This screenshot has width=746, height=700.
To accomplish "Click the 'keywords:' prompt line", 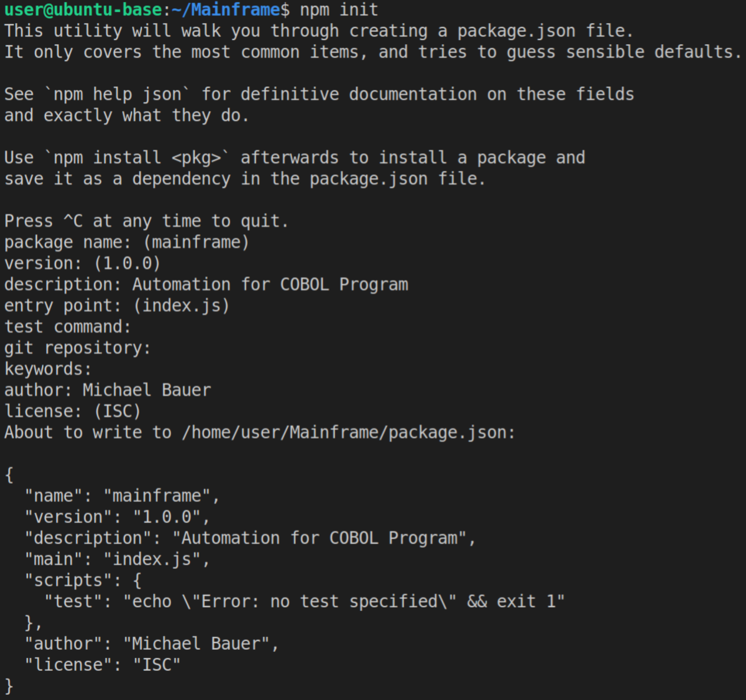I will [x=48, y=369].
